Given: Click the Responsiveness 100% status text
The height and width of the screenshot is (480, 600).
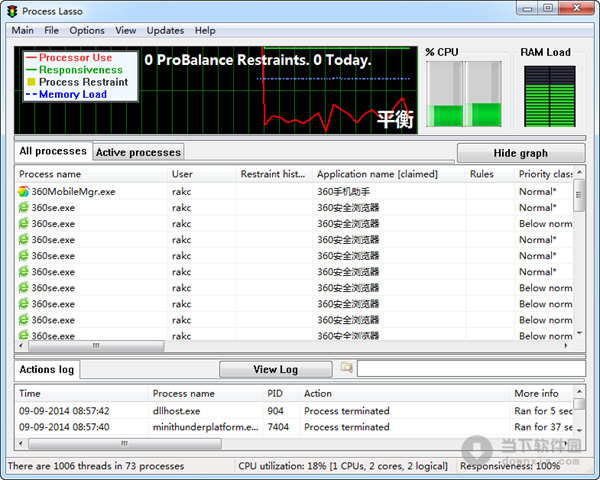Looking at the screenshot, I should coord(510,466).
